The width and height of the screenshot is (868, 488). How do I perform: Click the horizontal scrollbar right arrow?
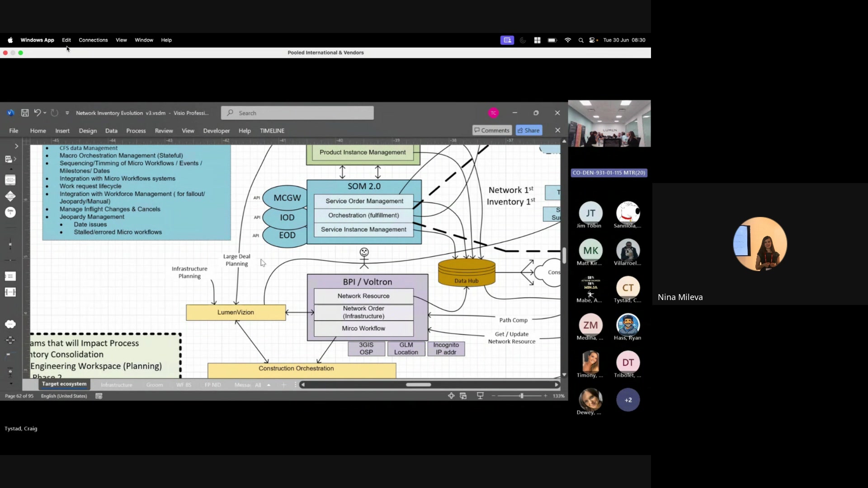557,385
